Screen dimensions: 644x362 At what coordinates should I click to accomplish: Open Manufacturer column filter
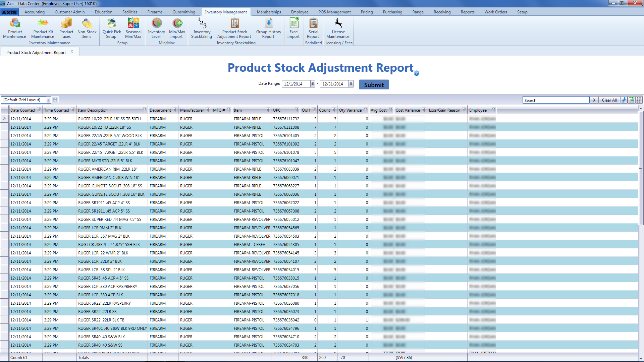tap(208, 110)
